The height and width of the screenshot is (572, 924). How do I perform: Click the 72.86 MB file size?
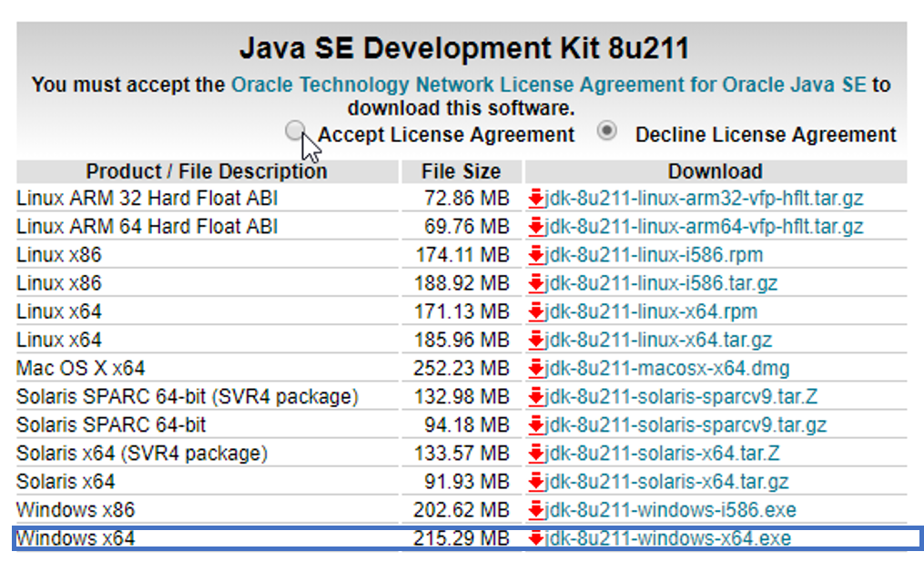coord(467,199)
